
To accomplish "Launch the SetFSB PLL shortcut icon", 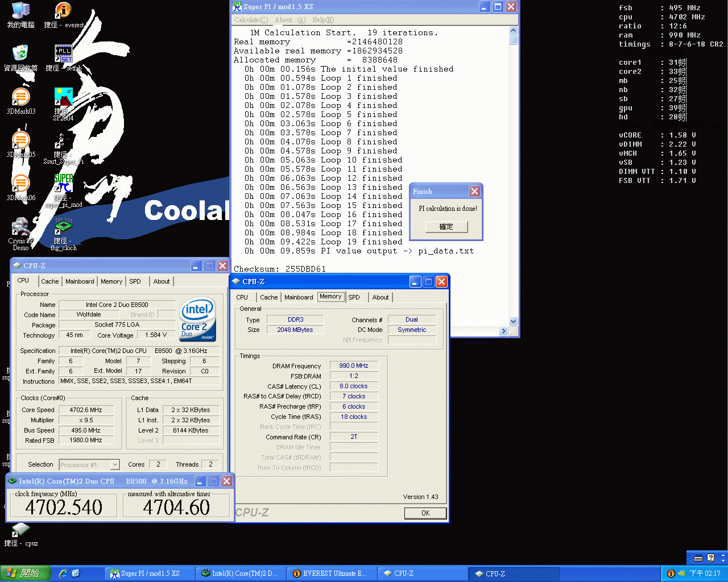I will click(63, 53).
